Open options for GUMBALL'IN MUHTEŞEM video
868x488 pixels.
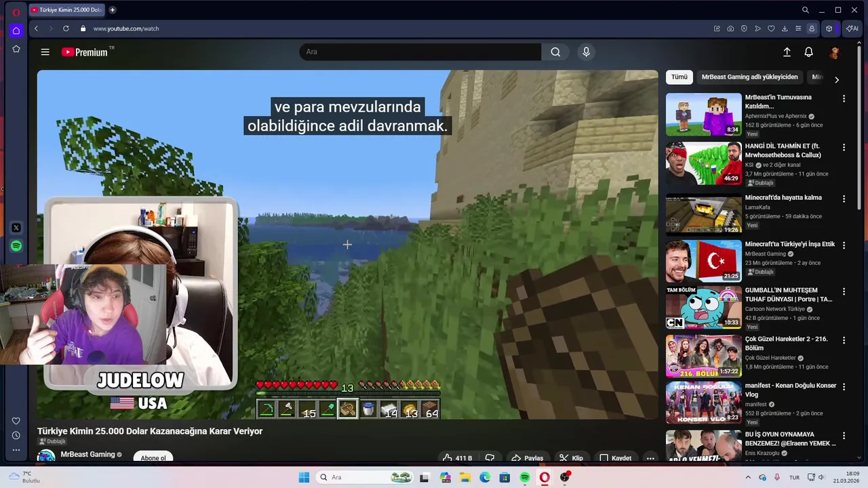point(844,291)
